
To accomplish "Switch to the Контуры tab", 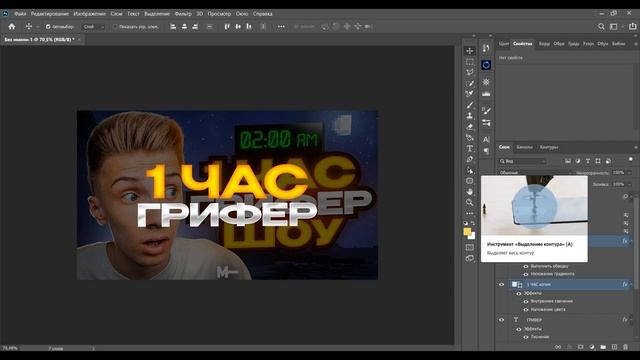I will tap(549, 147).
